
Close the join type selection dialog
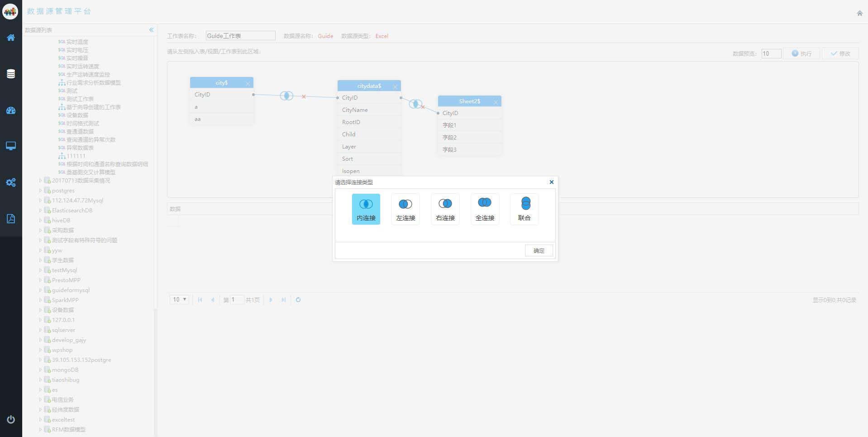coord(551,182)
